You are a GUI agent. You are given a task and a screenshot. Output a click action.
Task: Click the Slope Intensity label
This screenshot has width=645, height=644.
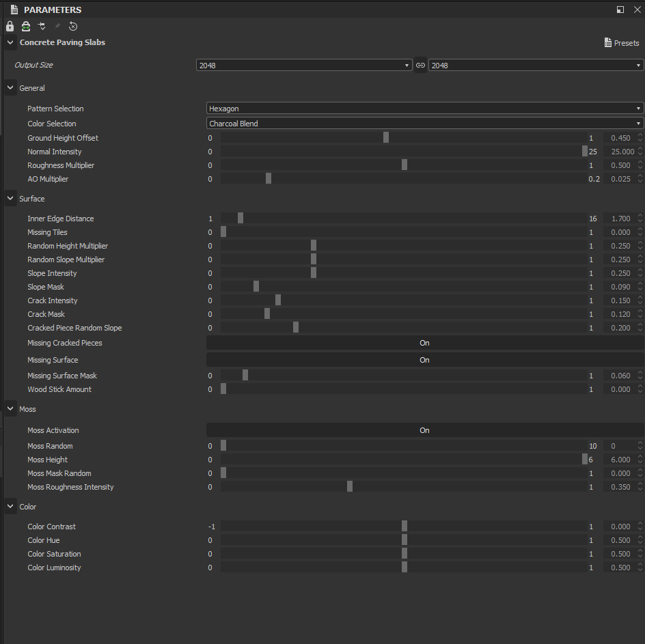52,273
